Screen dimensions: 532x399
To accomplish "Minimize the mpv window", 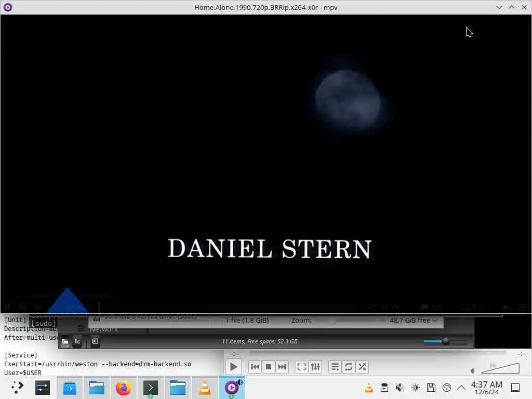I will [x=499, y=7].
